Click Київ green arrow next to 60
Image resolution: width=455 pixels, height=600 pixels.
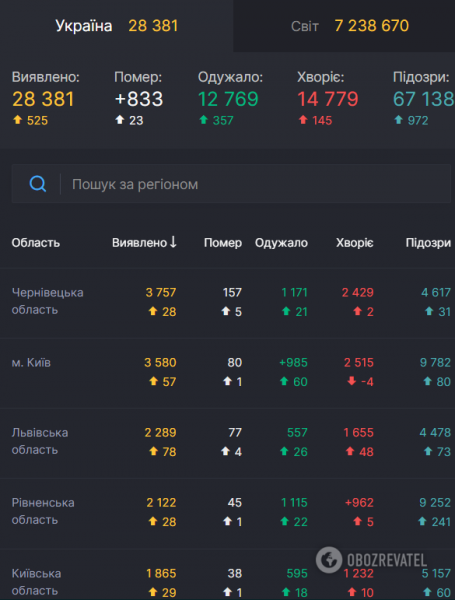(x=284, y=381)
